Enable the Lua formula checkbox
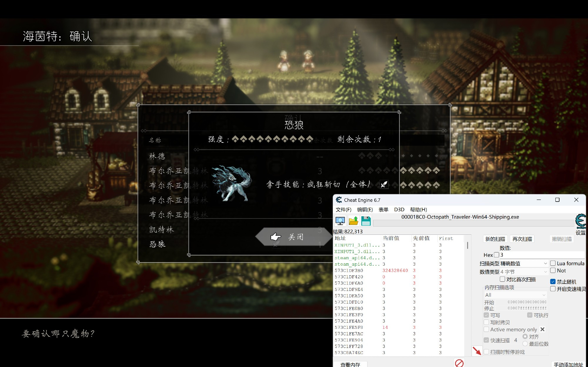This screenshot has height=367, width=588. 553,263
